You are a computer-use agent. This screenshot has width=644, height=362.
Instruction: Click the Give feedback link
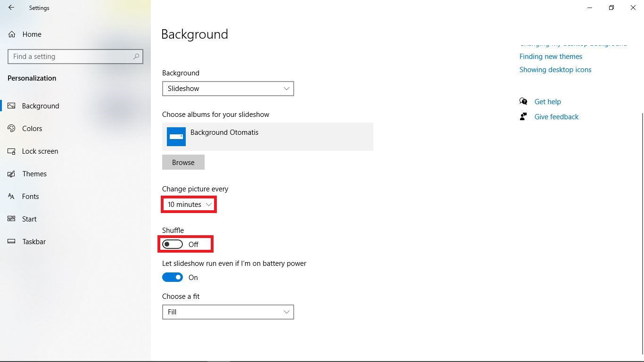click(x=556, y=117)
